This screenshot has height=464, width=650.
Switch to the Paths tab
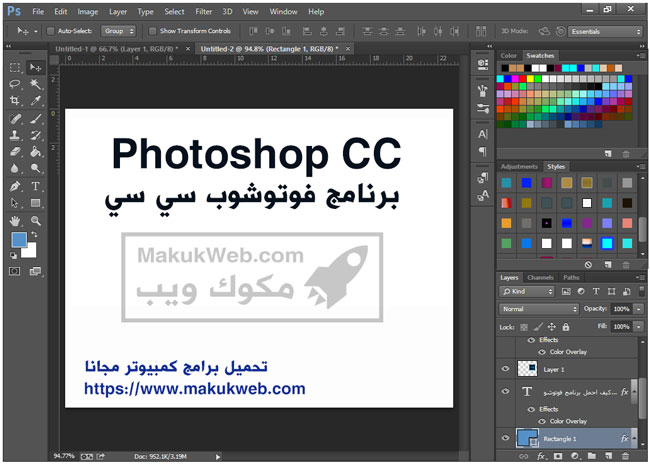coord(571,277)
